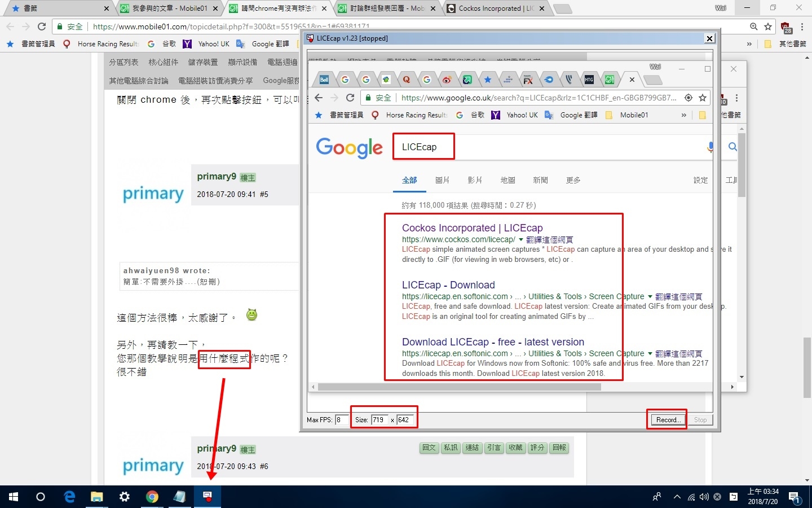The width and height of the screenshot is (812, 508).
Task: Select the 影片 videos search tab
Action: pyautogui.click(x=475, y=180)
